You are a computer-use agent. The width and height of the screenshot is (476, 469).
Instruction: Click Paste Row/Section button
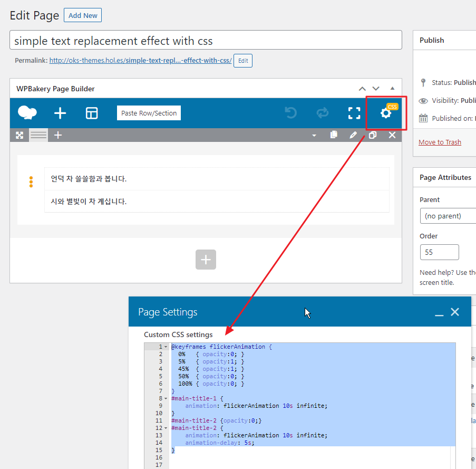tap(149, 113)
